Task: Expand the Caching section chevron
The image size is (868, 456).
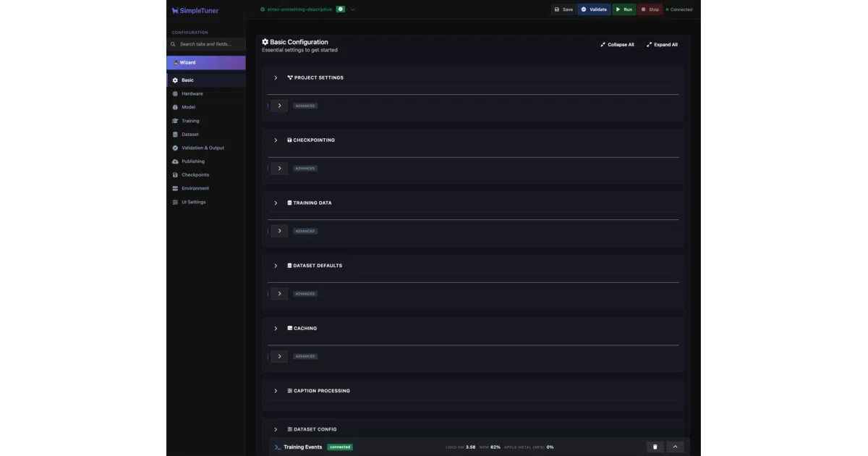Action: tap(276, 329)
